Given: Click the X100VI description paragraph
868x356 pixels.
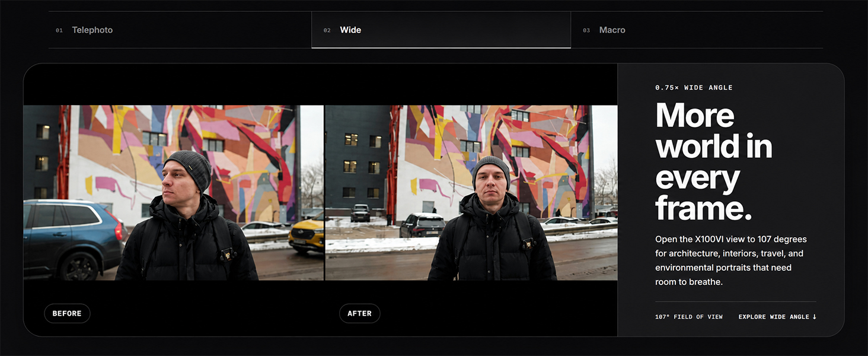Looking at the screenshot, I should pyautogui.click(x=731, y=260).
